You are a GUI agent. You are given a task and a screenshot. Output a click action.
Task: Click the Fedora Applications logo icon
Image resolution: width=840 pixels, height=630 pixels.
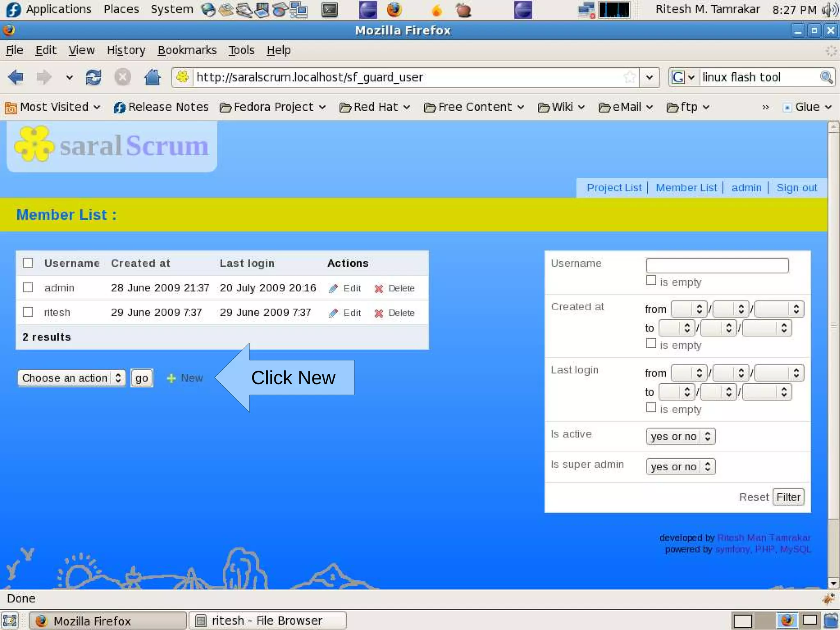click(x=14, y=9)
